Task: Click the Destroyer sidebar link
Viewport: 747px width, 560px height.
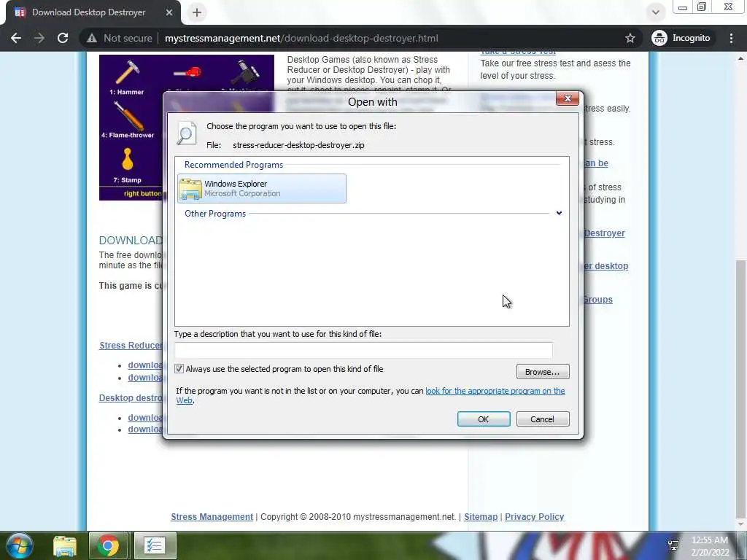Action: pyautogui.click(x=604, y=233)
